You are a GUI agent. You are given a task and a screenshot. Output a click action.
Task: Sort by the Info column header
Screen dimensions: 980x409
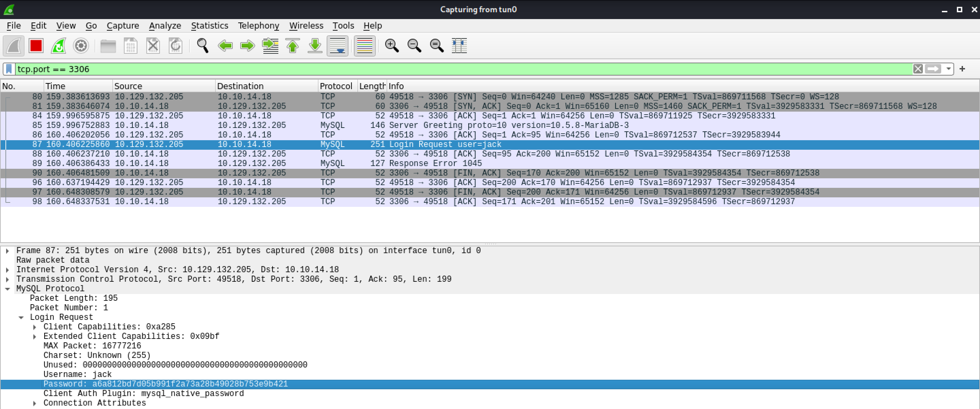(x=683, y=86)
